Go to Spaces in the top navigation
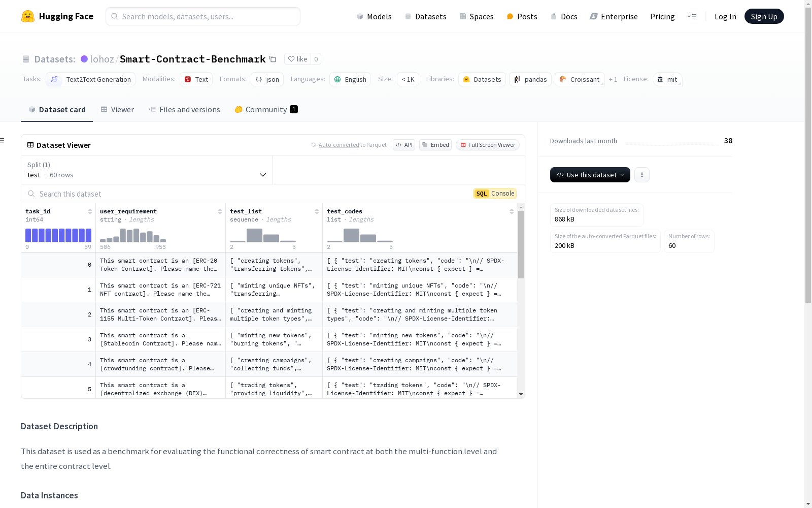Viewport: 812px width, 508px height. tap(477, 16)
